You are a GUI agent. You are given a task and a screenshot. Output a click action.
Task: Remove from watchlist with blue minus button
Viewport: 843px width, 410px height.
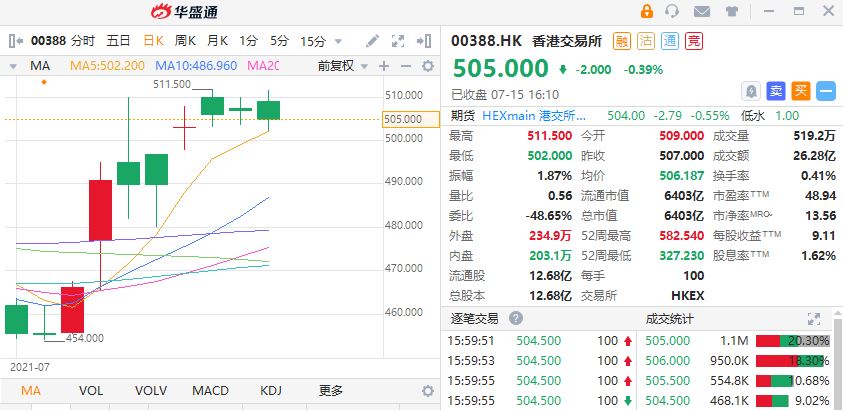pyautogui.click(x=826, y=91)
